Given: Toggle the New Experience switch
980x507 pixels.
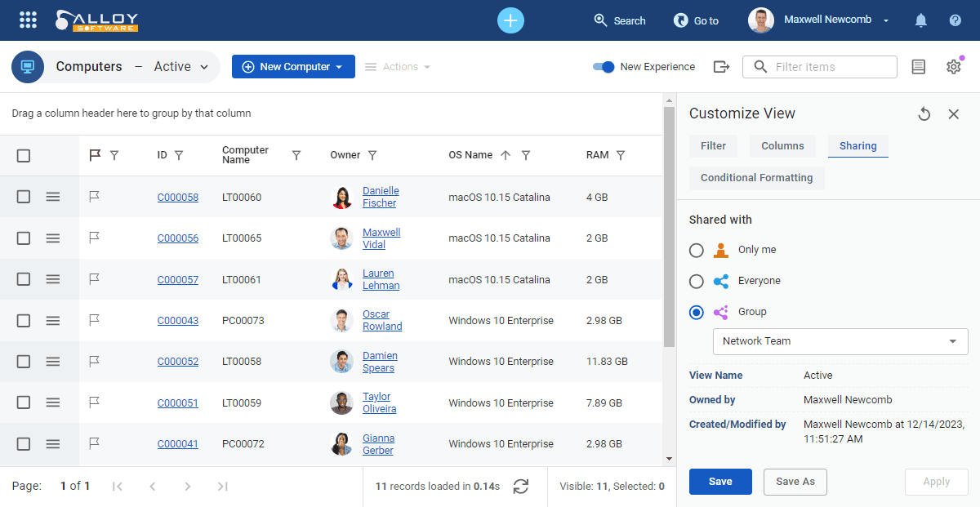Looking at the screenshot, I should (604, 67).
